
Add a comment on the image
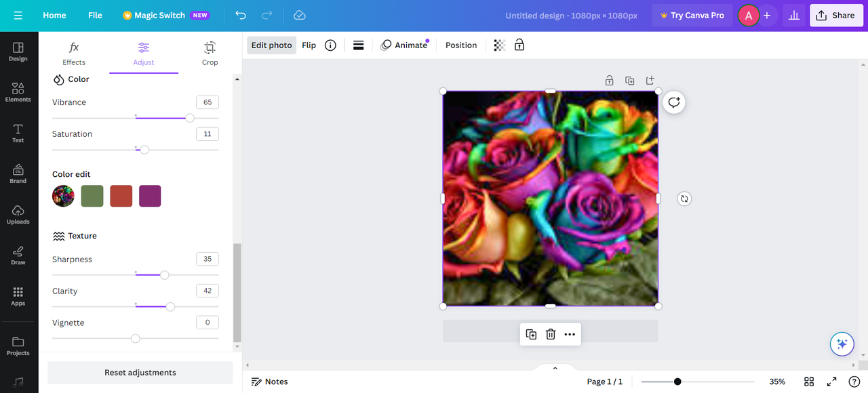click(x=674, y=102)
